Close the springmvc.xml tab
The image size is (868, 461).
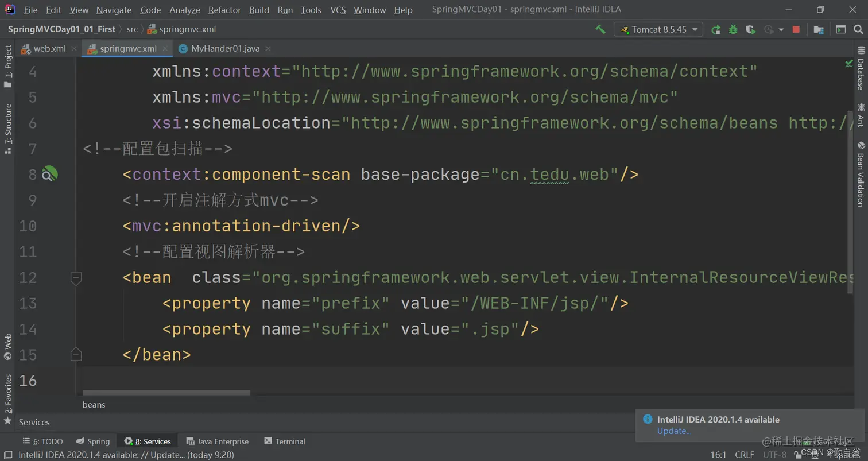[x=164, y=49]
